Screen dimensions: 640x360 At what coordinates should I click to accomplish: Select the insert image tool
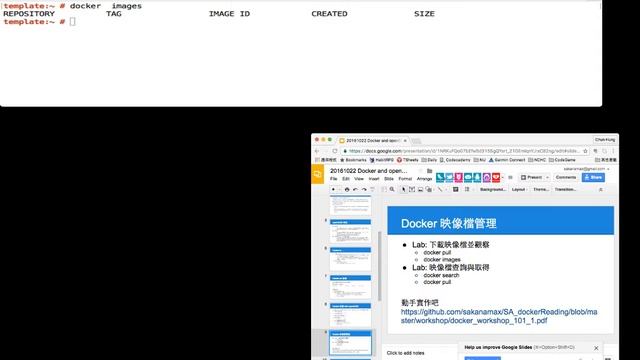pos(420,189)
